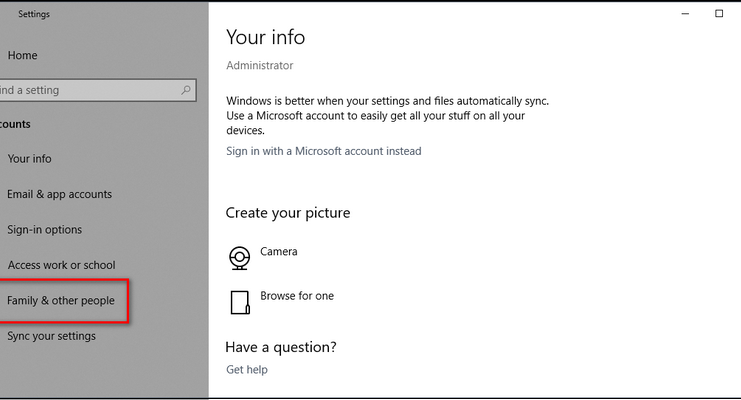
Task: Minimize the Settings window
Action: coord(685,14)
